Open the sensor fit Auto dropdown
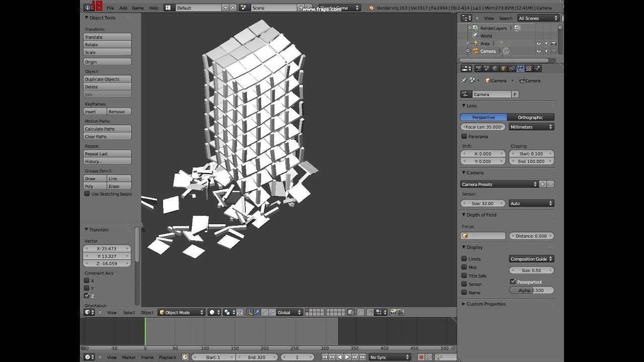 (x=531, y=203)
